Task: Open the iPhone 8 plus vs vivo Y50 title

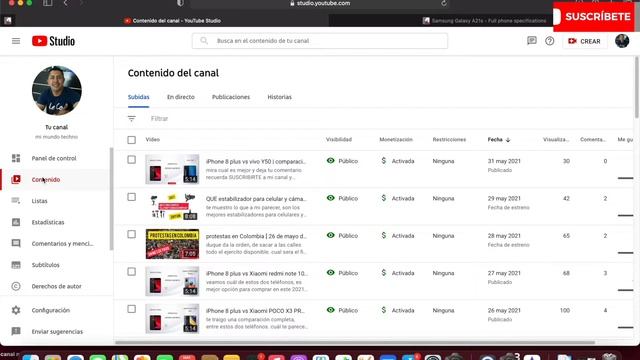Action: pos(256,162)
